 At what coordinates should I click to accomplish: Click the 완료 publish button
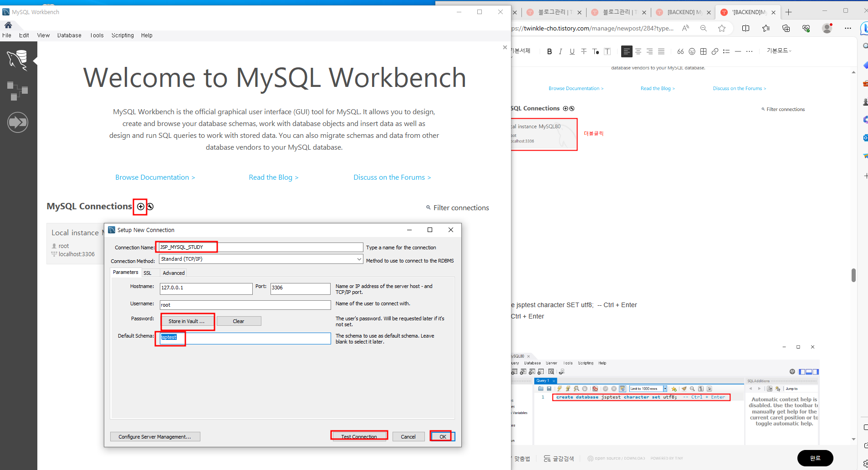815,458
